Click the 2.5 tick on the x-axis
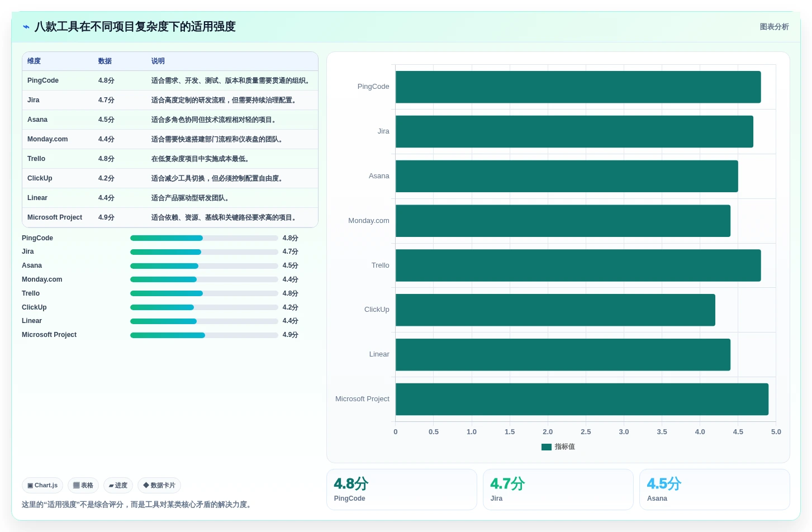812x532 pixels. (x=586, y=432)
